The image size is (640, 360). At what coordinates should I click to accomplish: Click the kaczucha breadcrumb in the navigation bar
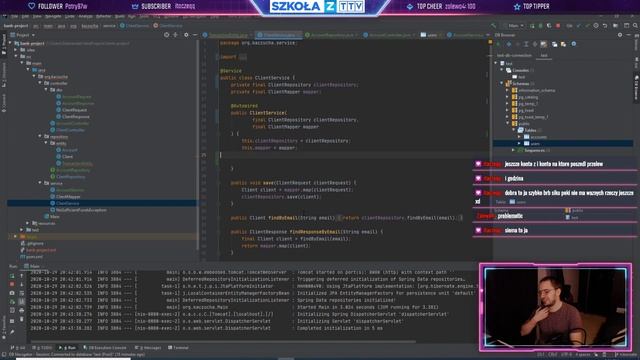click(x=90, y=26)
